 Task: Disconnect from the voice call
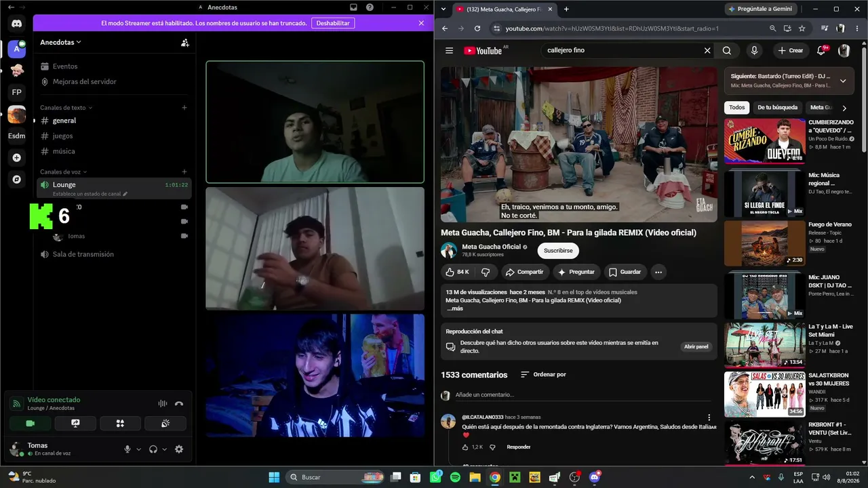pyautogui.click(x=179, y=403)
